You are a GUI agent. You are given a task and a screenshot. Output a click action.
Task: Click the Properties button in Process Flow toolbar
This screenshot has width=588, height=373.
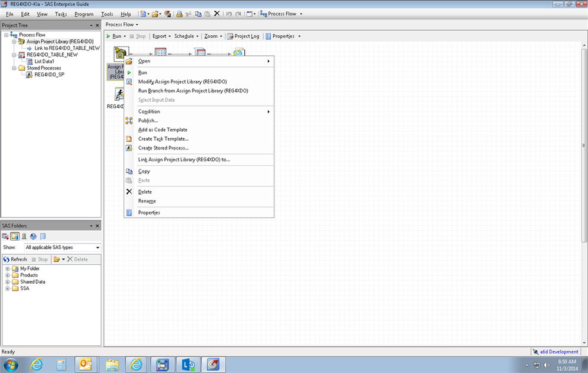[280, 36]
